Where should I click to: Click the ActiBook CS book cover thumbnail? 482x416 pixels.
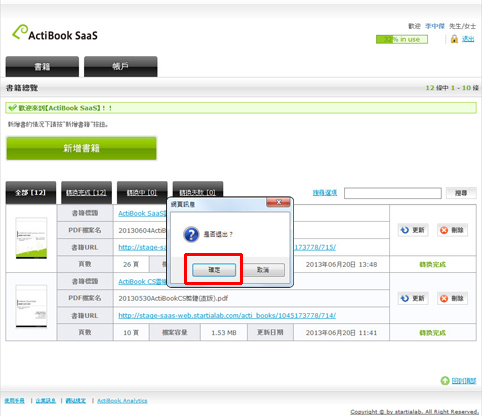pyautogui.click(x=31, y=306)
